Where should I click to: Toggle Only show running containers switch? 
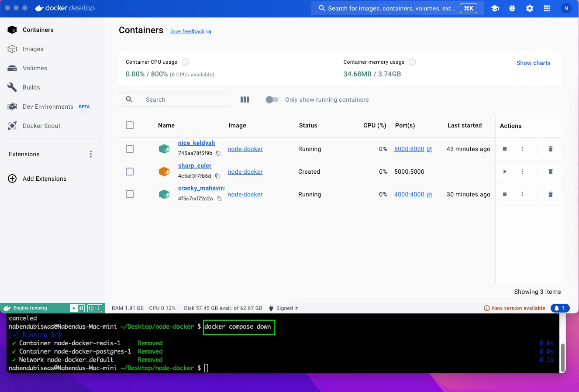coord(272,100)
